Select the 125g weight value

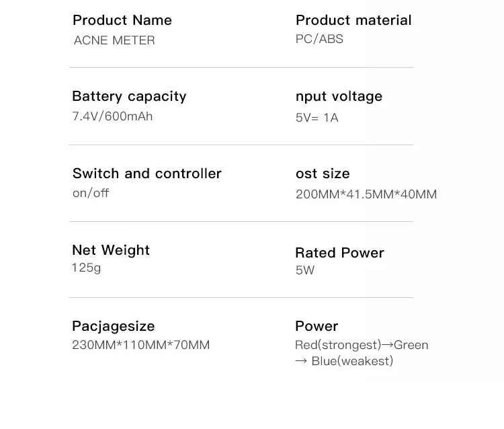(x=86, y=268)
